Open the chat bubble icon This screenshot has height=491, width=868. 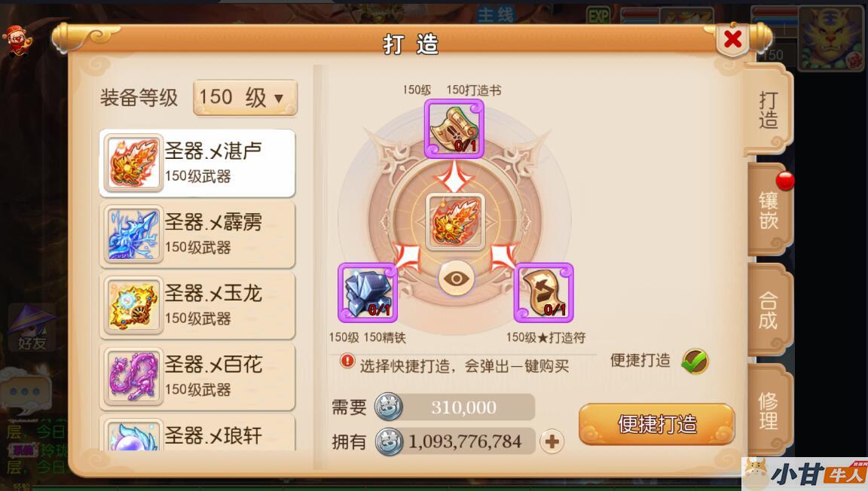tap(26, 392)
